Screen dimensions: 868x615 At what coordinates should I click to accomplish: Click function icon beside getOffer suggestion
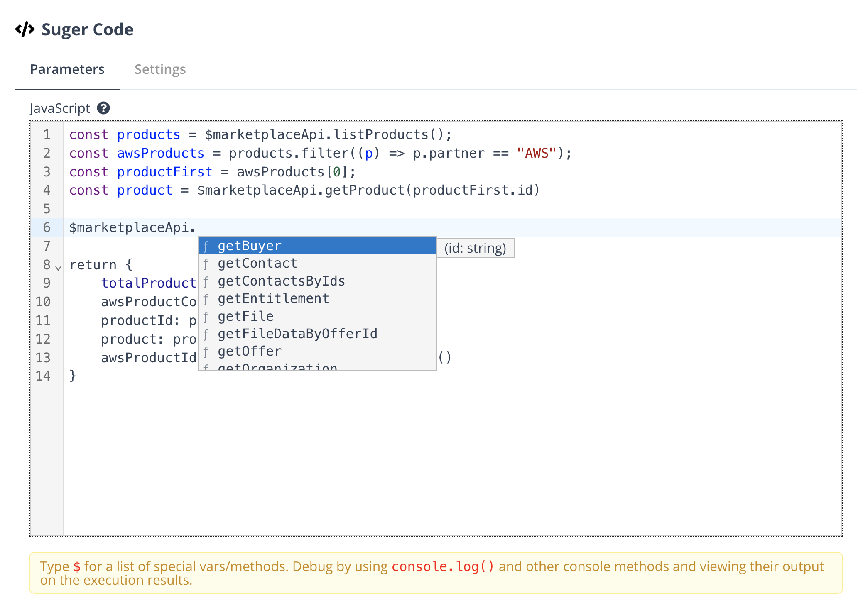(x=206, y=351)
